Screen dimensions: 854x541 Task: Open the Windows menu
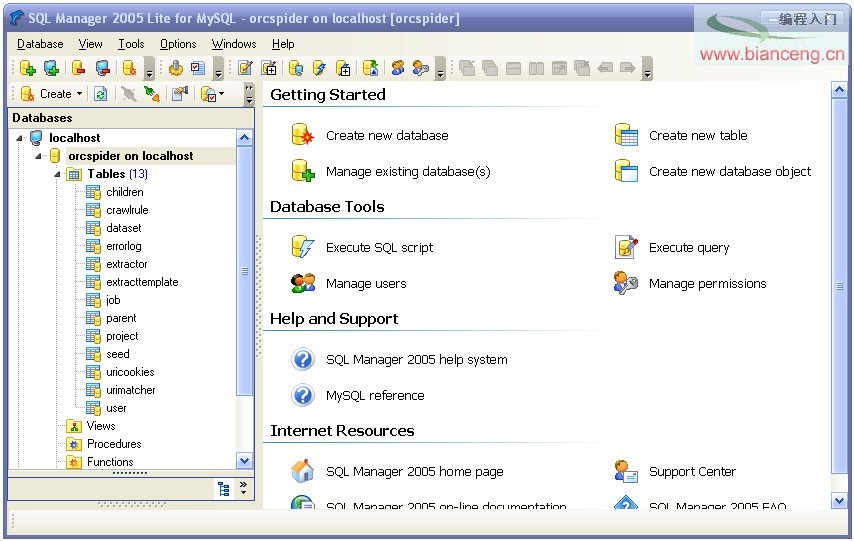[x=234, y=44]
